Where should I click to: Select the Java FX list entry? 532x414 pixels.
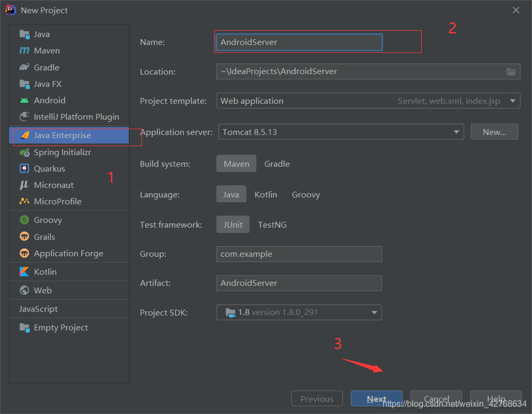tap(69, 84)
